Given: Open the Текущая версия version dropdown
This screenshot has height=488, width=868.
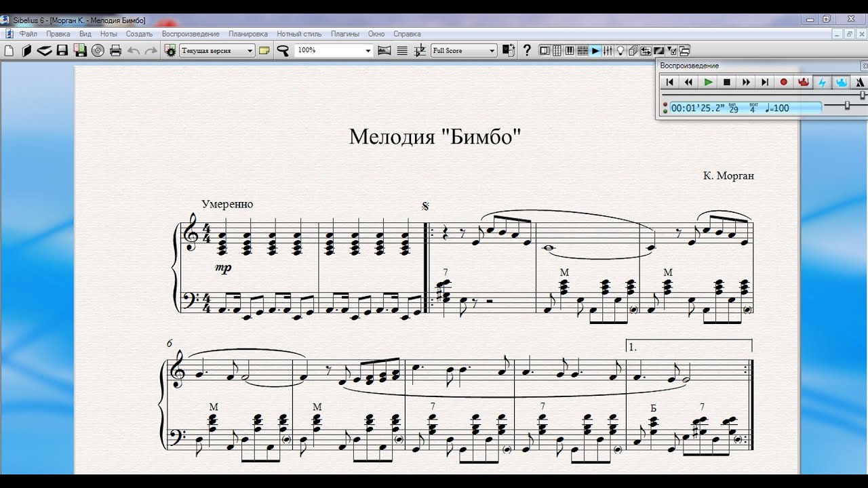Looking at the screenshot, I should click(x=217, y=50).
